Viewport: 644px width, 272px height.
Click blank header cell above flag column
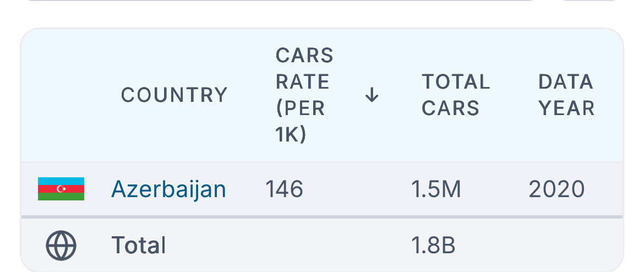point(62,95)
